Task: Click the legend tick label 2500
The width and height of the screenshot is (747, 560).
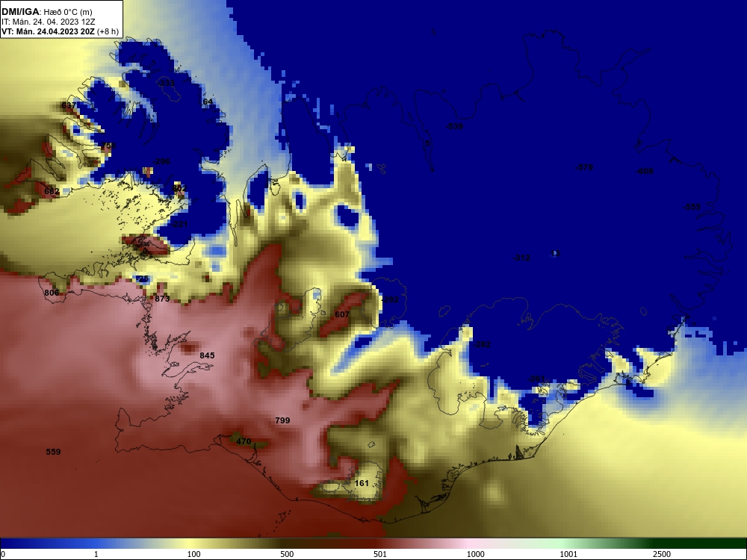Action: click(662, 554)
